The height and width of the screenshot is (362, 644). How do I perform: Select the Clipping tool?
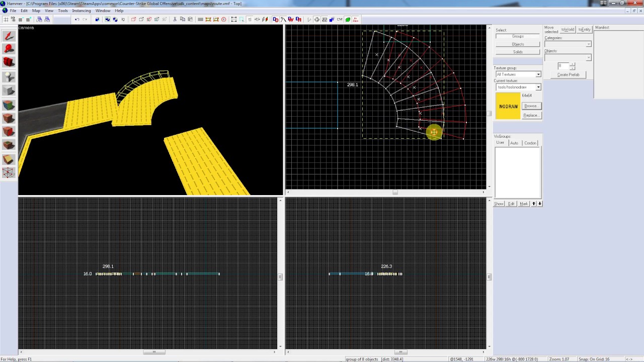(8, 159)
